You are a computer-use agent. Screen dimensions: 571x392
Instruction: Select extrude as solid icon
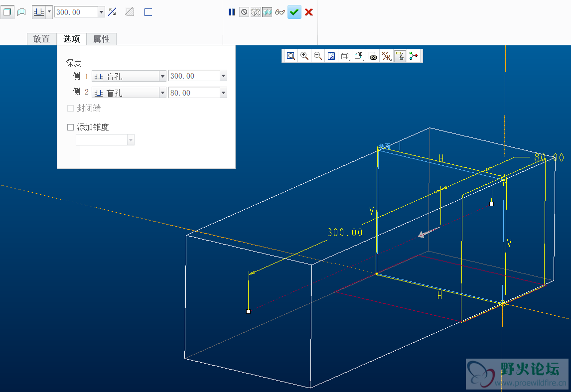pyautogui.click(x=7, y=12)
